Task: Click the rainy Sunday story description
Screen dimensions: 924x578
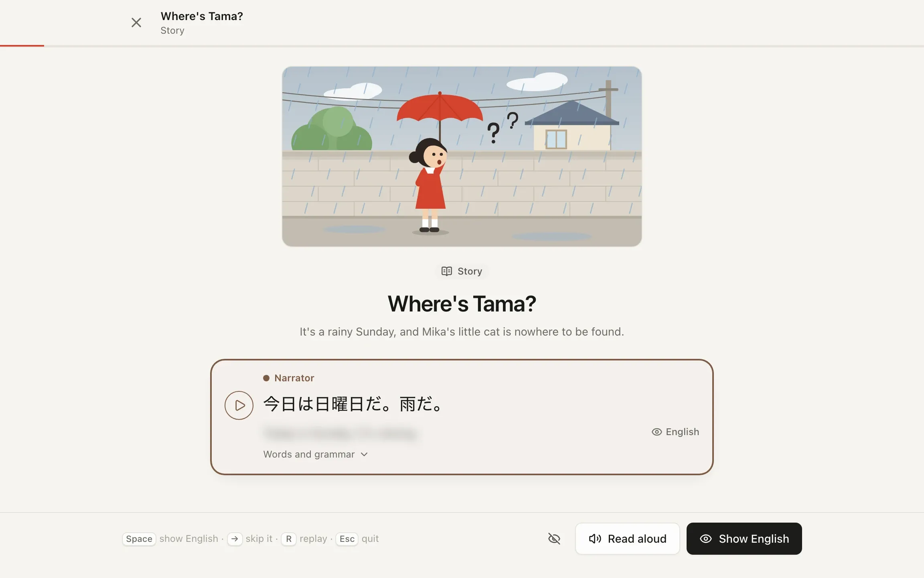Action: tap(462, 332)
